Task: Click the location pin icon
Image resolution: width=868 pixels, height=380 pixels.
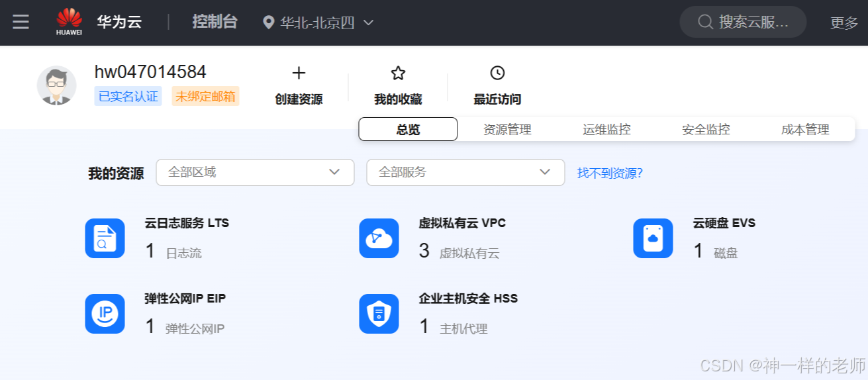Action: [x=268, y=23]
